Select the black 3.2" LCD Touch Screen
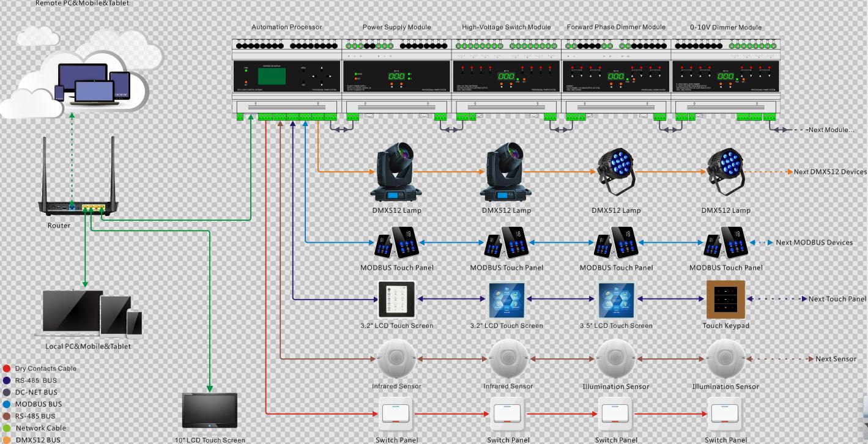The height and width of the screenshot is (444, 868). coord(396,300)
